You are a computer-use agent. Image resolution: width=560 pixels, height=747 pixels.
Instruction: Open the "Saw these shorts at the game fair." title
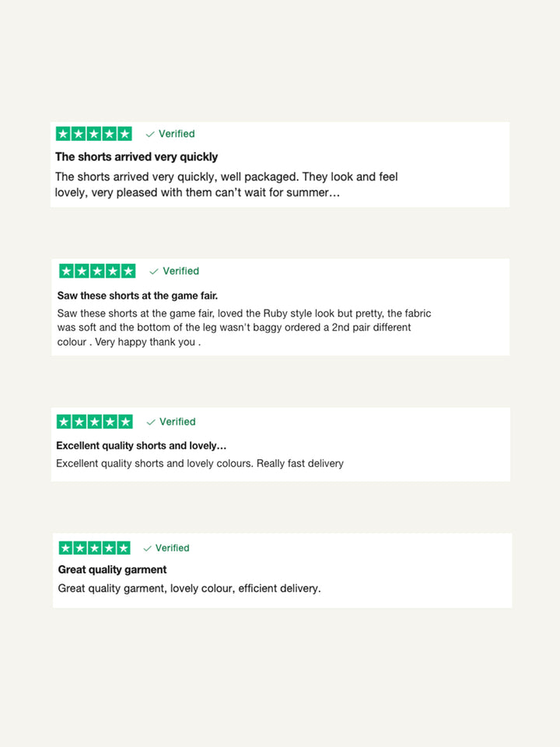138,296
